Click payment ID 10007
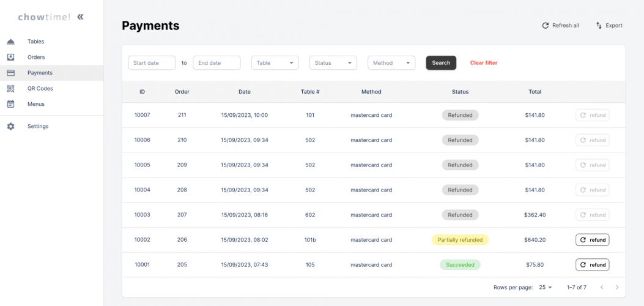644x306 pixels. (x=142, y=116)
